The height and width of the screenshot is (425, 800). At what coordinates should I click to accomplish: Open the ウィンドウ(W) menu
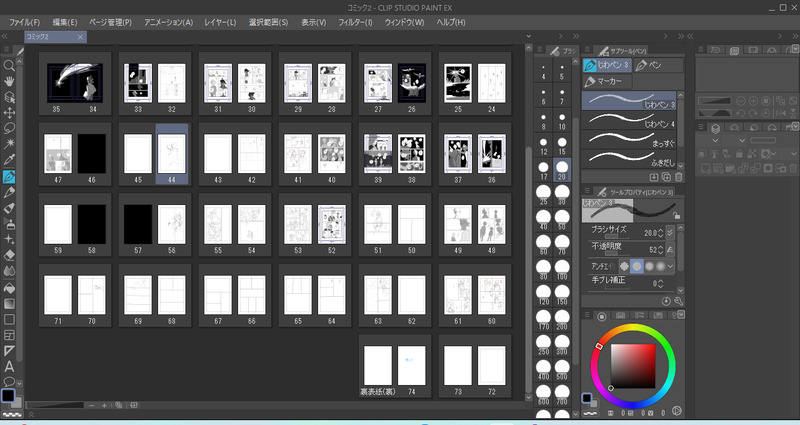point(404,22)
